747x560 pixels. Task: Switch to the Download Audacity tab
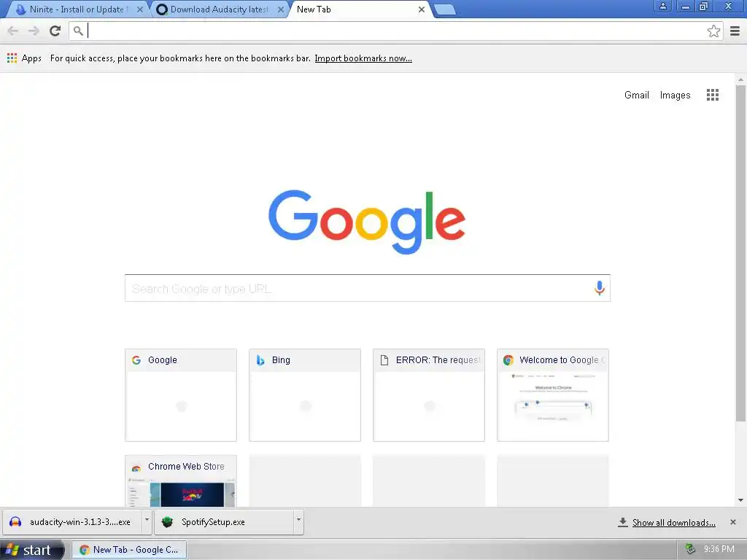(x=220, y=9)
